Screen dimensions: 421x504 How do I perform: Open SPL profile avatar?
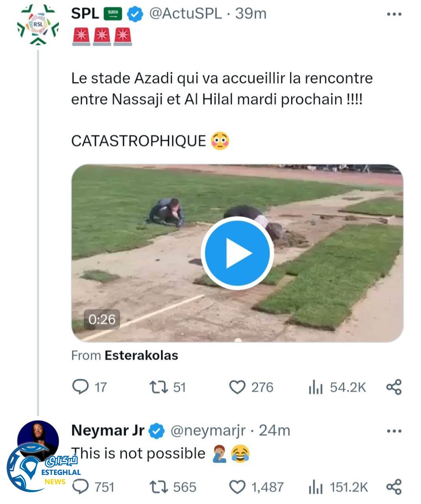[38, 25]
